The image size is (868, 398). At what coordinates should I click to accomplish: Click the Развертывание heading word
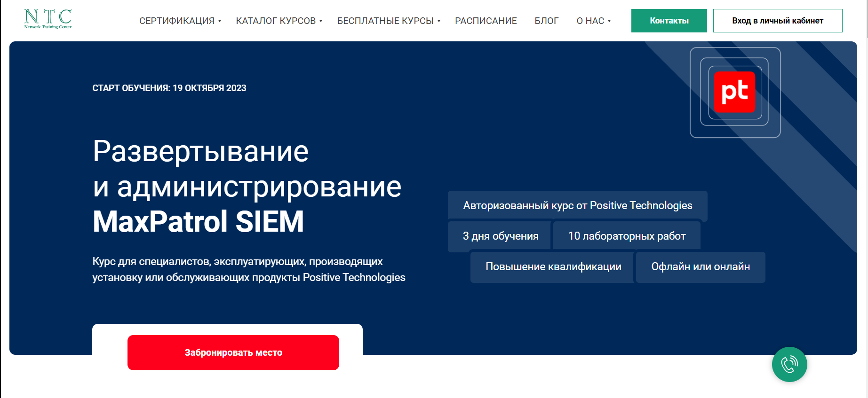200,152
